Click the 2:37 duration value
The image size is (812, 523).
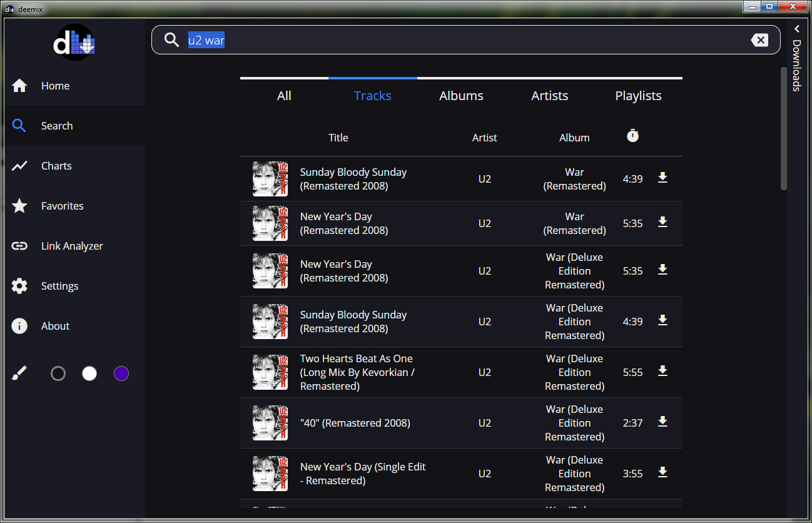pyautogui.click(x=633, y=423)
